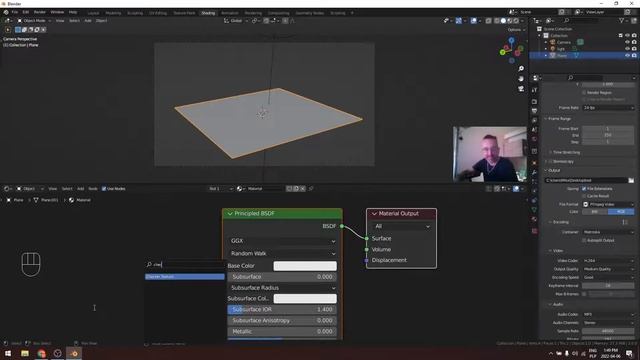
Task: Open the Object Data properties green triangle tab
Action: tap(534, 210)
